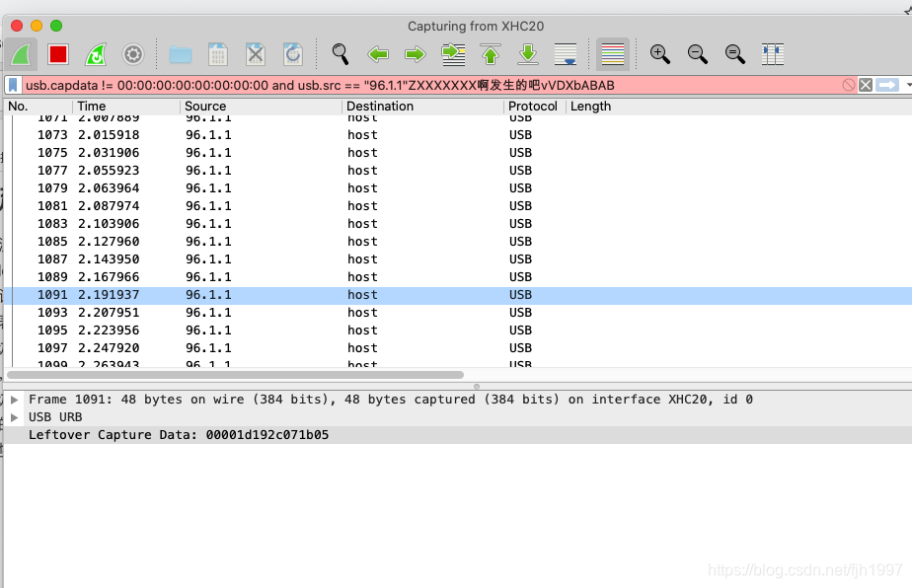Toggle auto scroll during live capture
912x588 pixels.
coord(566,54)
